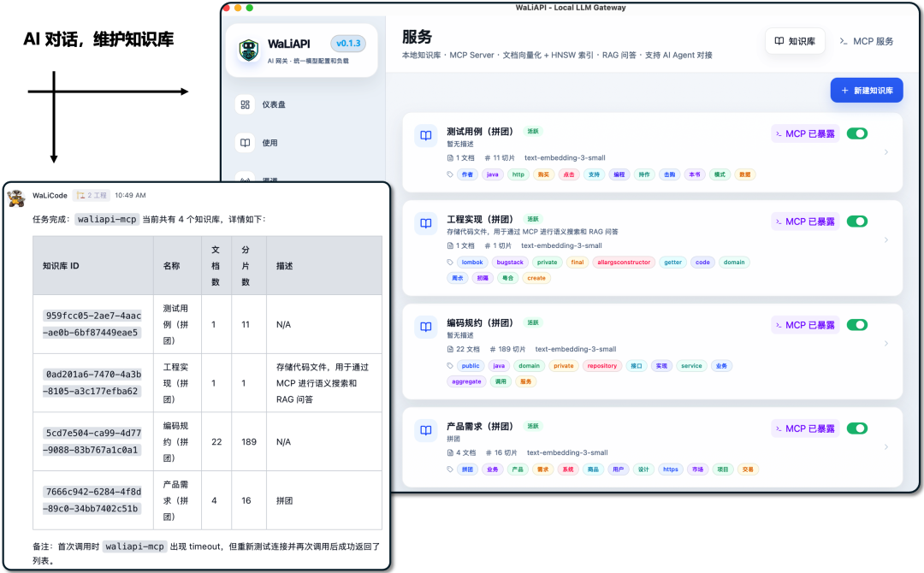Click MCP 已暴露 badge on 编码规约 card
This screenshot has width=924, height=573.
click(x=805, y=325)
